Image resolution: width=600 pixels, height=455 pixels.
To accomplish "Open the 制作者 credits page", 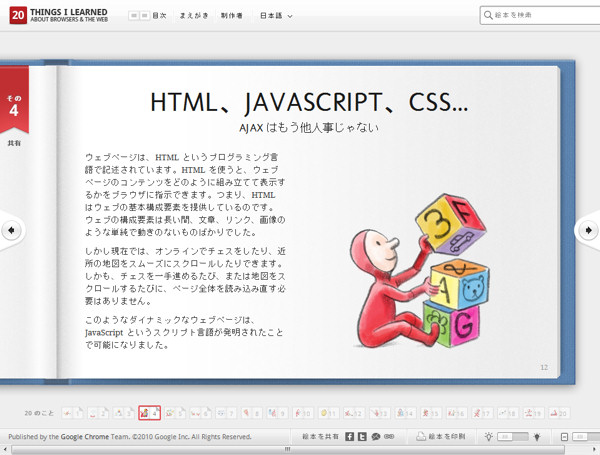I will coord(232,16).
